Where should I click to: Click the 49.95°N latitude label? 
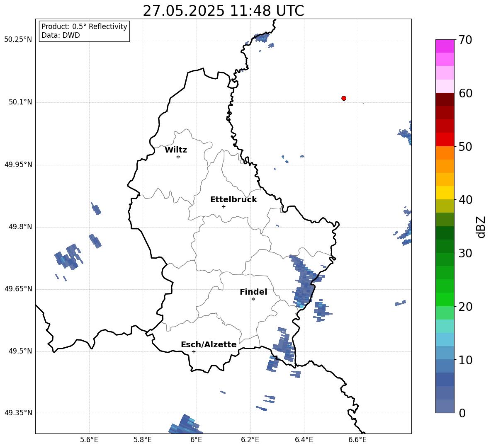pos(18,165)
